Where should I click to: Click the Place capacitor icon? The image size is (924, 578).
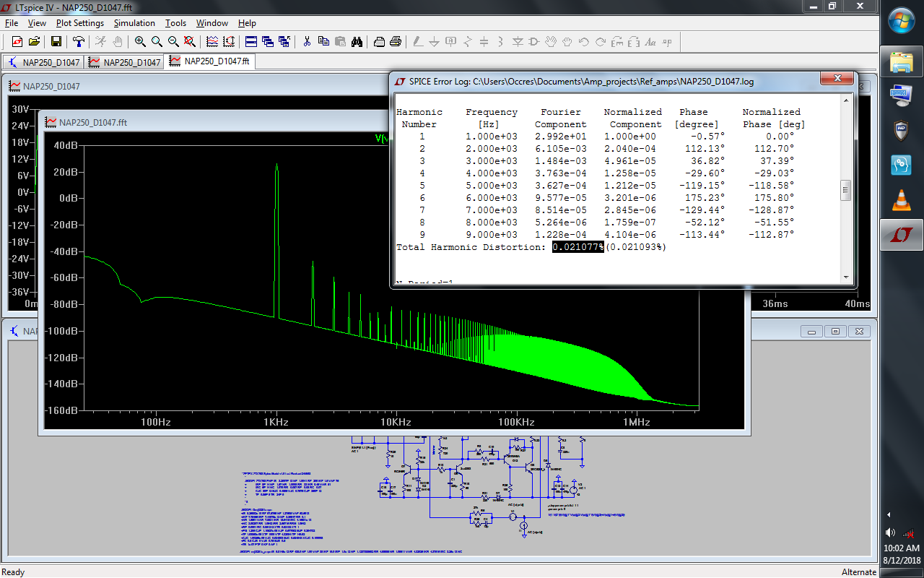point(484,41)
